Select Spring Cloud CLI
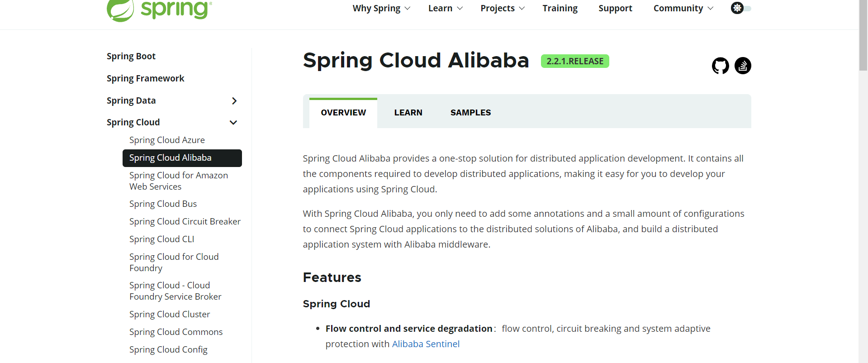 tap(161, 239)
